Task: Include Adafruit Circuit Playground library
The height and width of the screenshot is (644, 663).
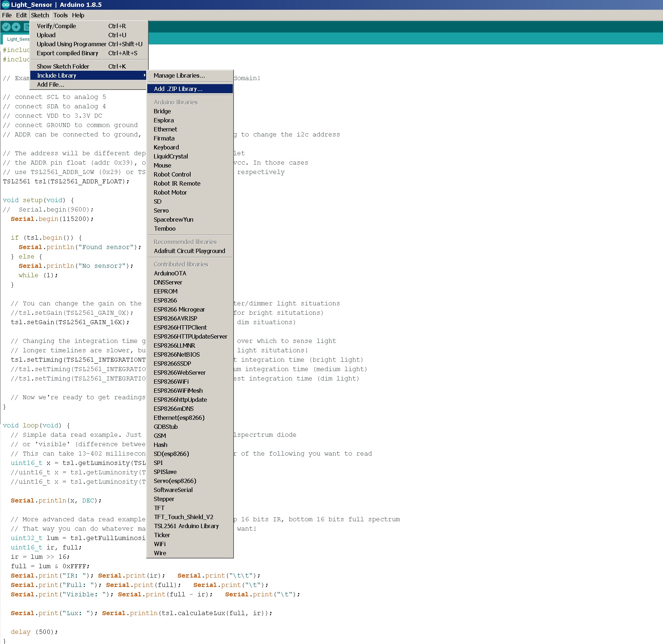Action: click(x=190, y=251)
